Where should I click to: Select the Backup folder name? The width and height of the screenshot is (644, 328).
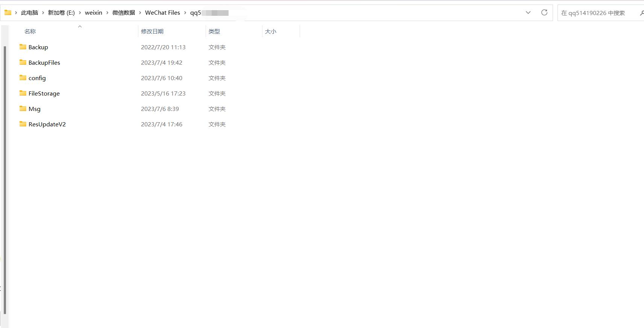[x=38, y=47]
